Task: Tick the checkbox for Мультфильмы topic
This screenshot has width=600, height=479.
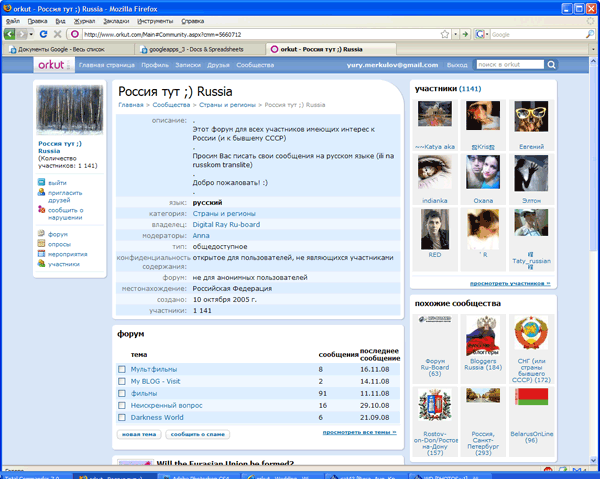Action: 122,369
